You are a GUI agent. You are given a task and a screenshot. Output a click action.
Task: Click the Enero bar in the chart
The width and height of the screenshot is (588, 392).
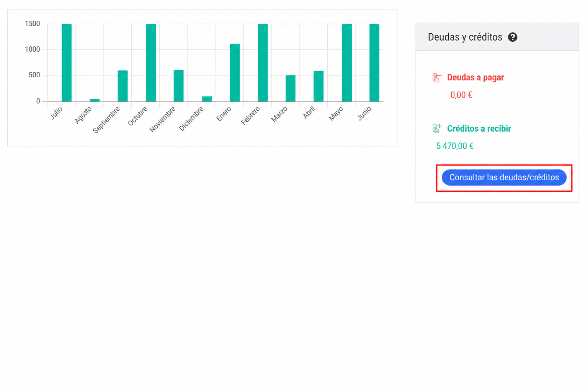pos(235,73)
